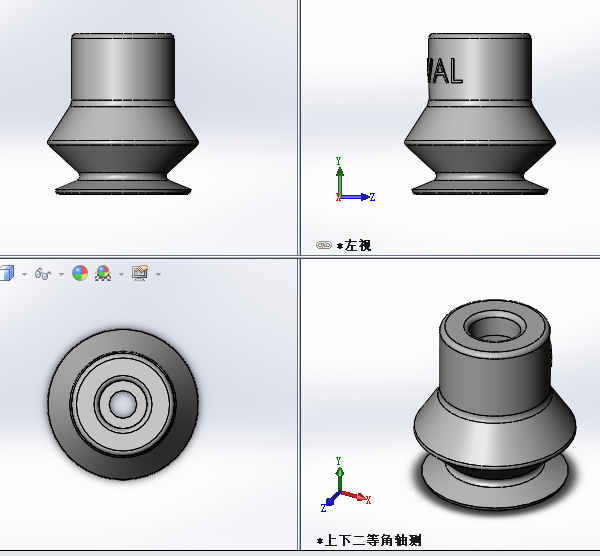
Task: Click the viewport link icon beside *左视
Action: [324, 245]
